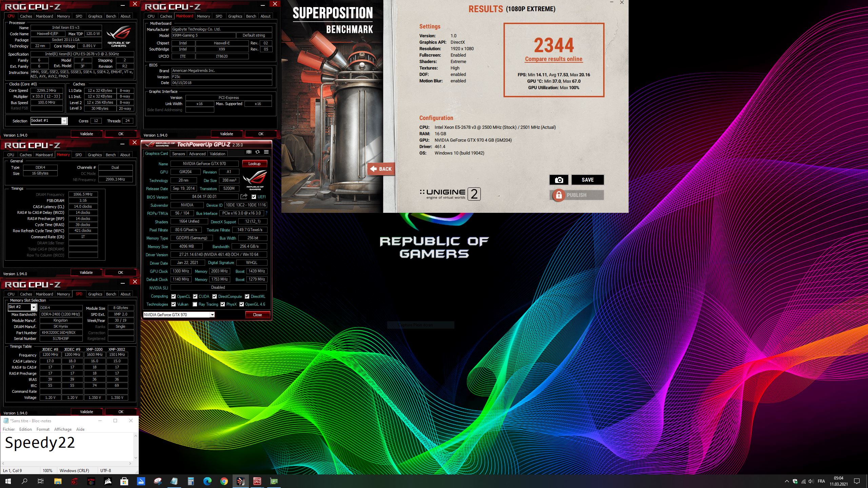
Task: Click taskbar search magnifier icon
Action: click(x=24, y=481)
